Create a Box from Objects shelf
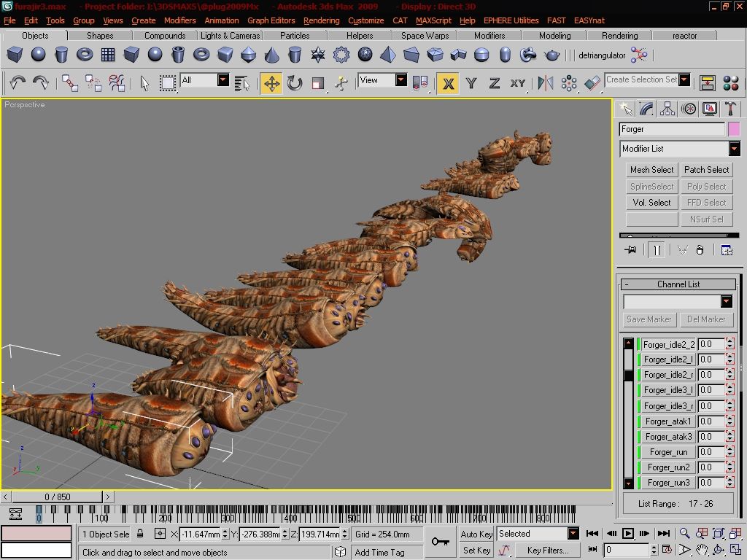 [x=15, y=55]
